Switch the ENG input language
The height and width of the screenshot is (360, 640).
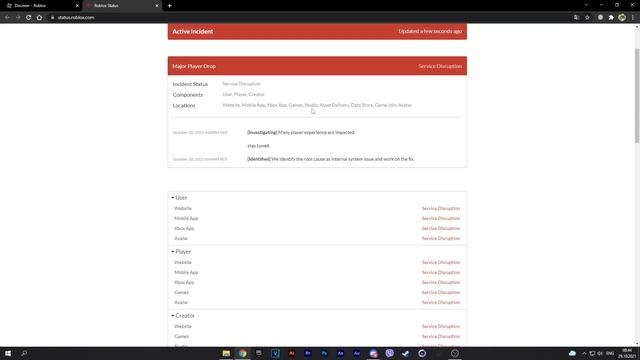[610, 353]
